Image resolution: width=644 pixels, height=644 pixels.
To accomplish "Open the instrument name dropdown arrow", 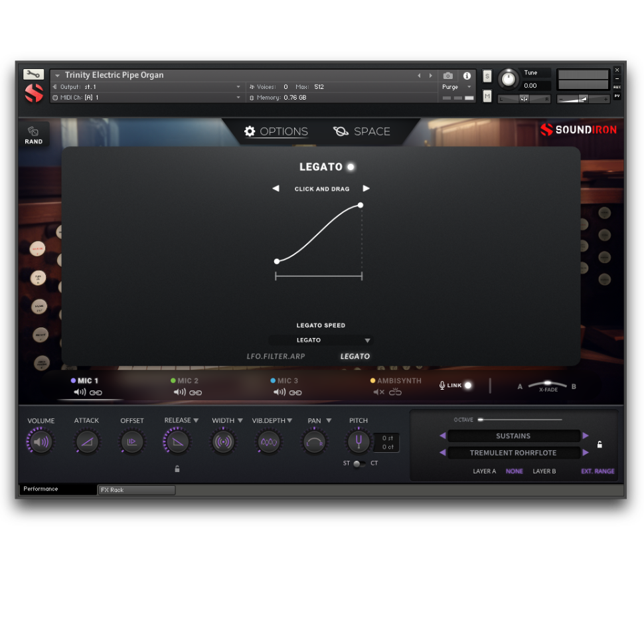I will click(x=58, y=76).
